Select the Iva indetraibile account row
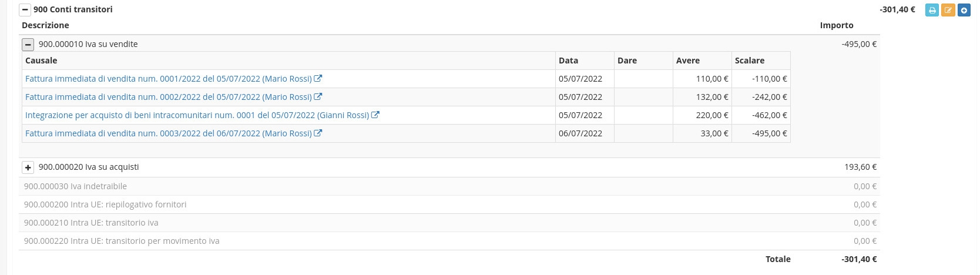980x275 pixels. [x=75, y=186]
